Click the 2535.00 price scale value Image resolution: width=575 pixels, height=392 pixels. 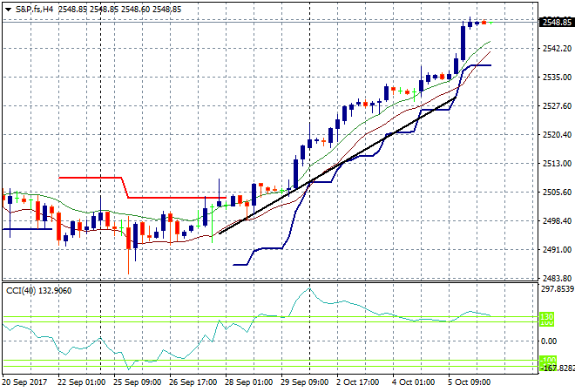(x=557, y=77)
